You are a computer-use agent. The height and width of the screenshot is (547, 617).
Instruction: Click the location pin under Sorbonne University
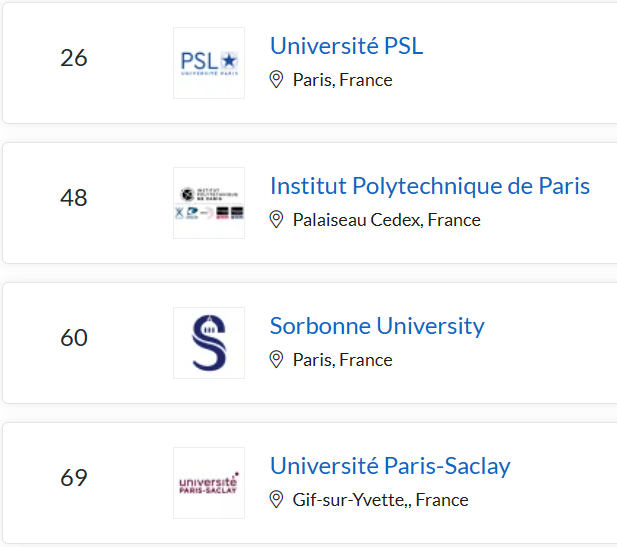point(276,360)
